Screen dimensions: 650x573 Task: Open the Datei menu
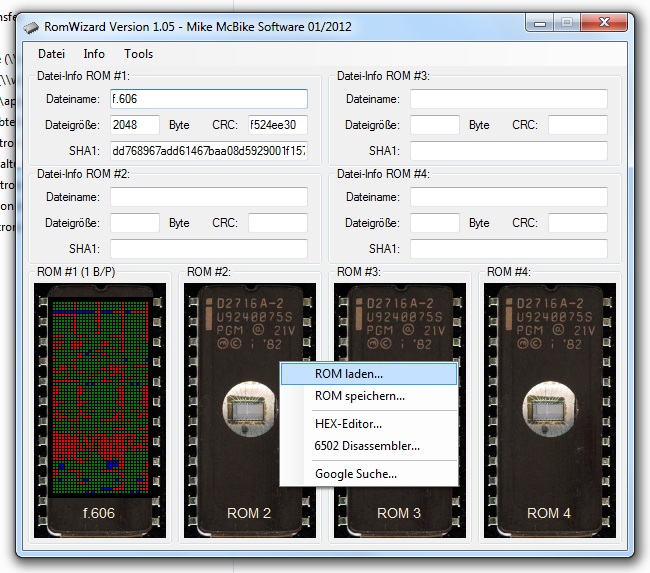point(51,54)
